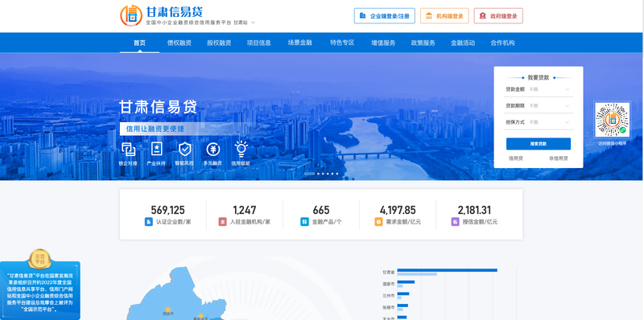Open the 债权融资 navigation tab
Screen dimensions: 644x320
tap(179, 43)
